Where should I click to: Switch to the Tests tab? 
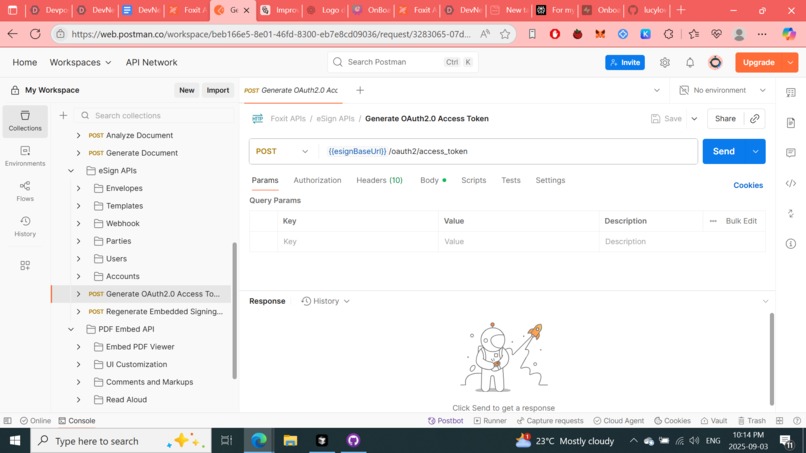click(x=510, y=180)
